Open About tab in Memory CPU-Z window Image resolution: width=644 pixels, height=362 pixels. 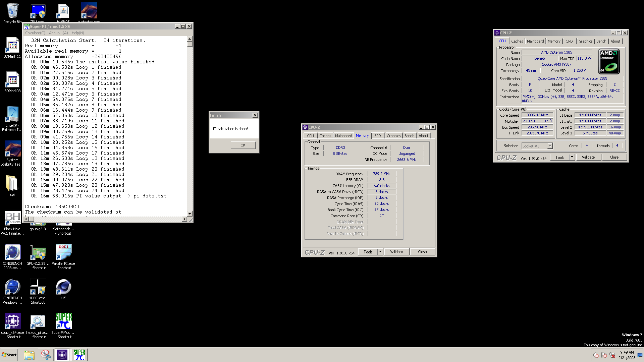[x=423, y=136]
